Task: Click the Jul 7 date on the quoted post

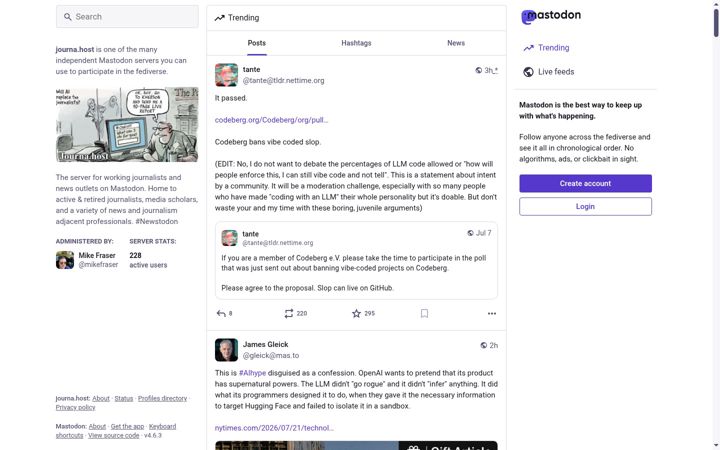Action: pyautogui.click(x=484, y=233)
